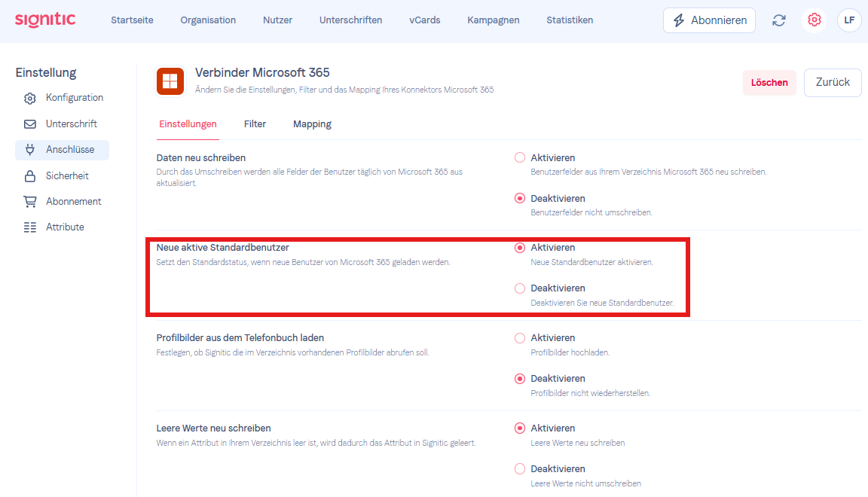This screenshot has height=497, width=868.
Task: Open the red settings gear icon
Action: 814,20
